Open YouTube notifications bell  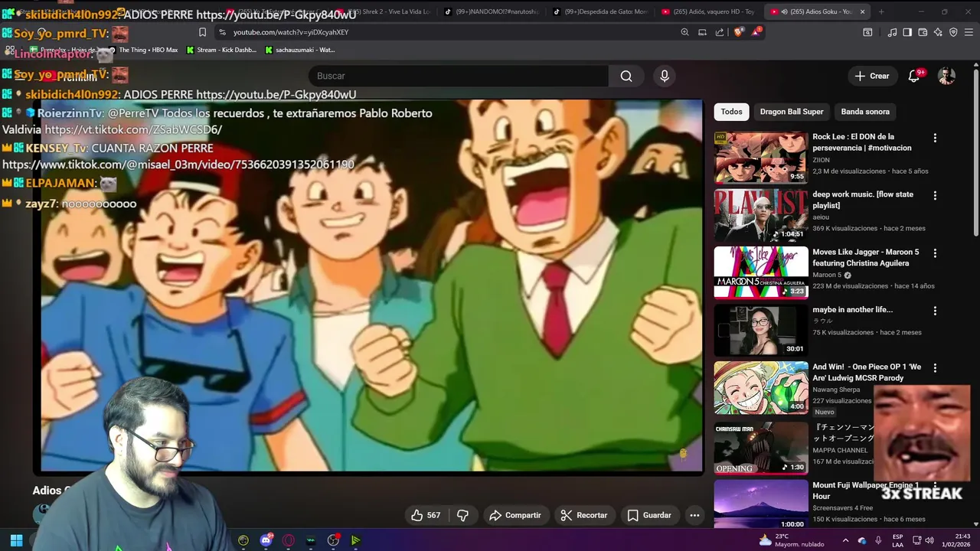coord(914,76)
